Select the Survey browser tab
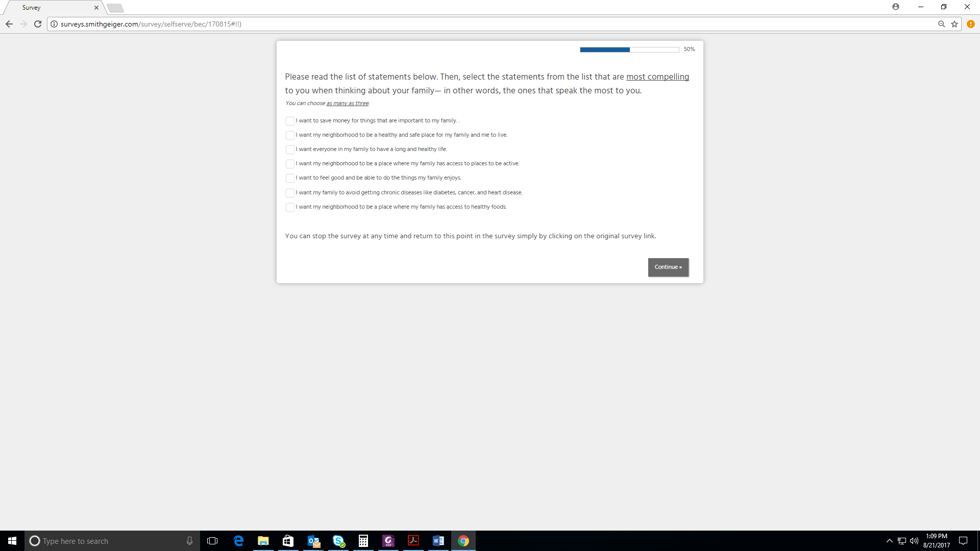Screen dimensions: 980x551 [51, 8]
